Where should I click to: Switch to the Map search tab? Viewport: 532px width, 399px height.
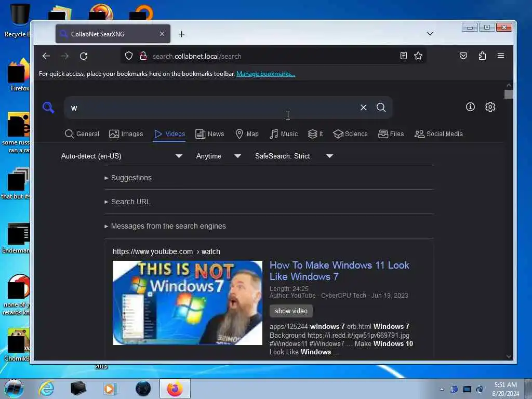(247, 134)
